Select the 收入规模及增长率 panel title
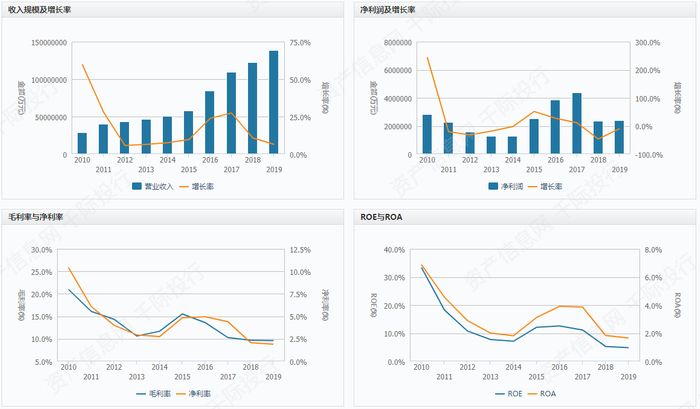Screen dimensions: 700x409 (x=40, y=10)
